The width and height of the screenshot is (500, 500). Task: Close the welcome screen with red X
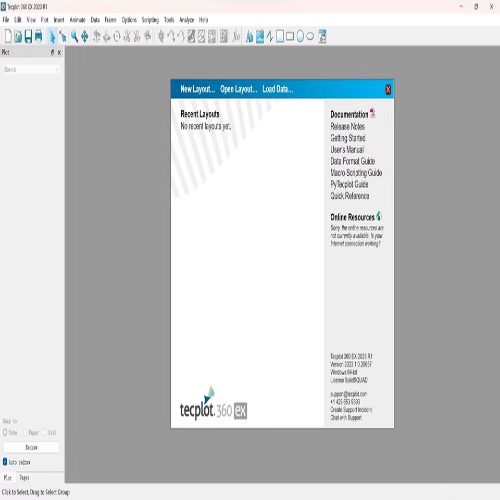[388, 89]
